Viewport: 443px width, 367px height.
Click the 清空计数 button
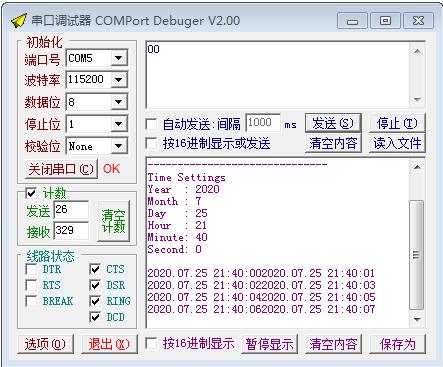coord(113,221)
